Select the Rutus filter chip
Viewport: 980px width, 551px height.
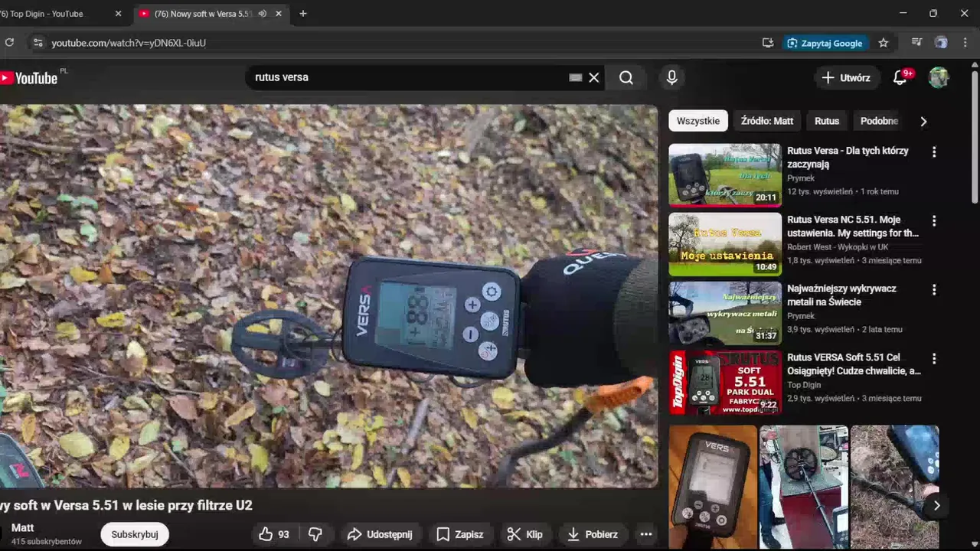click(827, 121)
